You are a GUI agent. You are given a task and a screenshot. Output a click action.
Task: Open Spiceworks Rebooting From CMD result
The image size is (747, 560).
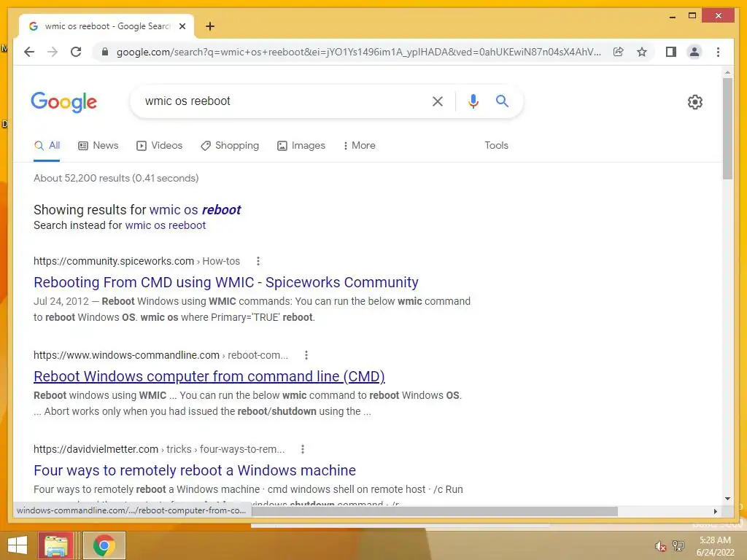226,282
